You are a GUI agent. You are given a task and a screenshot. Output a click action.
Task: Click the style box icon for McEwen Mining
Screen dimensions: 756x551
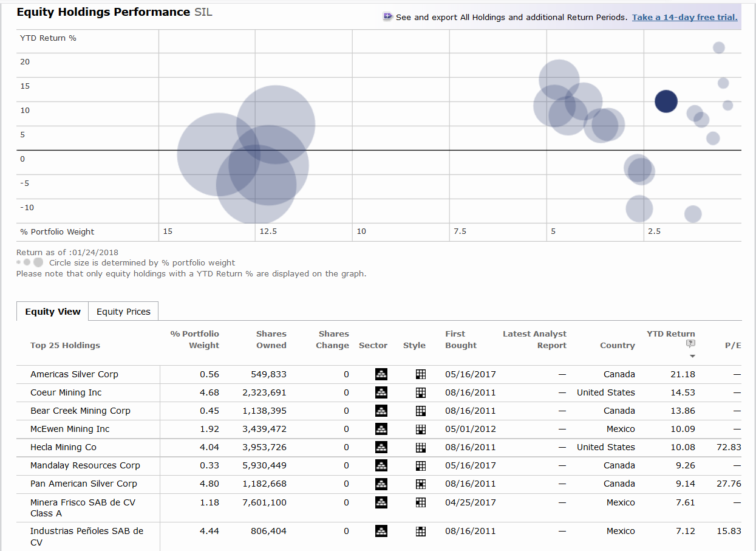pos(420,429)
